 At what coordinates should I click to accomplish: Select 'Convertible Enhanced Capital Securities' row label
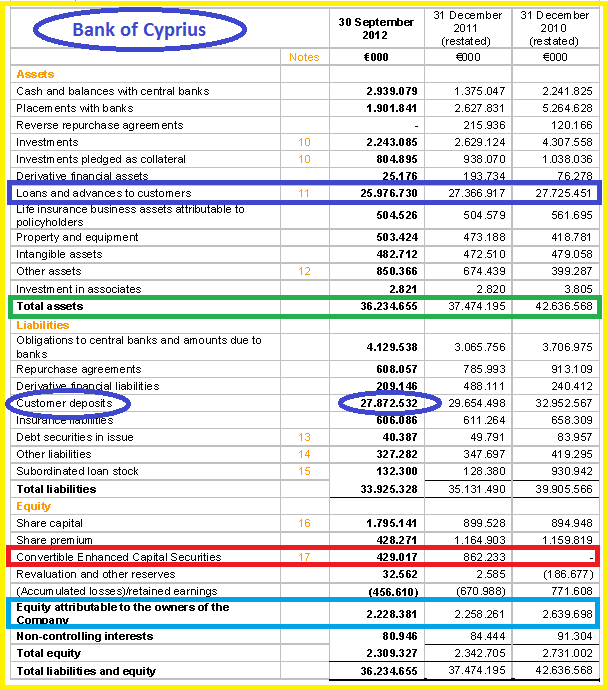pos(119,557)
